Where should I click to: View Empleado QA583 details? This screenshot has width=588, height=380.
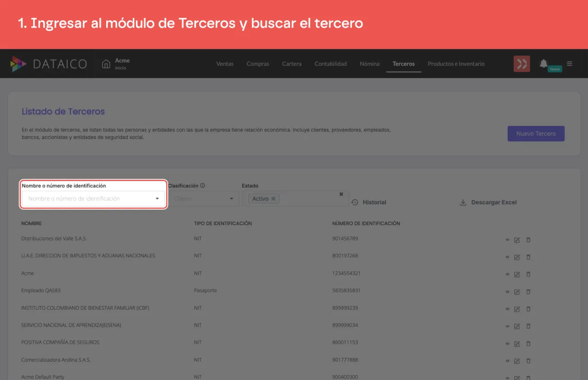tap(508, 292)
